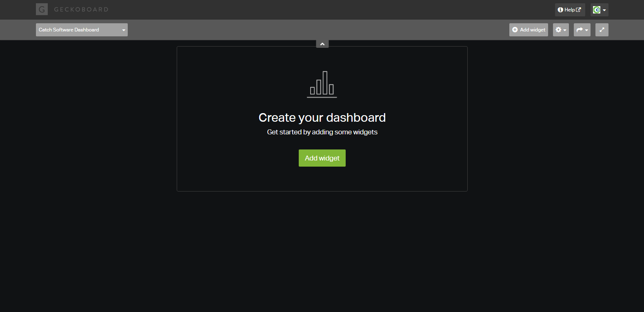Open the Catch Software Dashboard selector
This screenshot has height=312, width=644.
point(78,30)
